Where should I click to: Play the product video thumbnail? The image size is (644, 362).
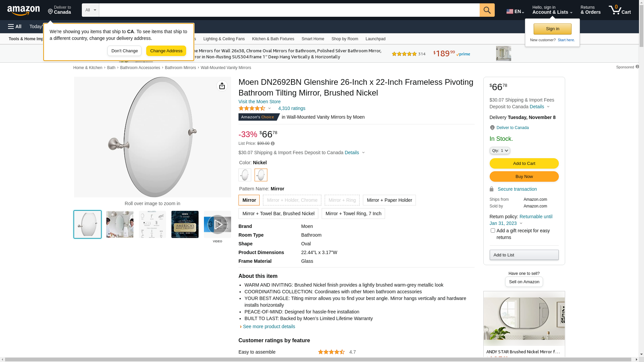click(x=217, y=224)
